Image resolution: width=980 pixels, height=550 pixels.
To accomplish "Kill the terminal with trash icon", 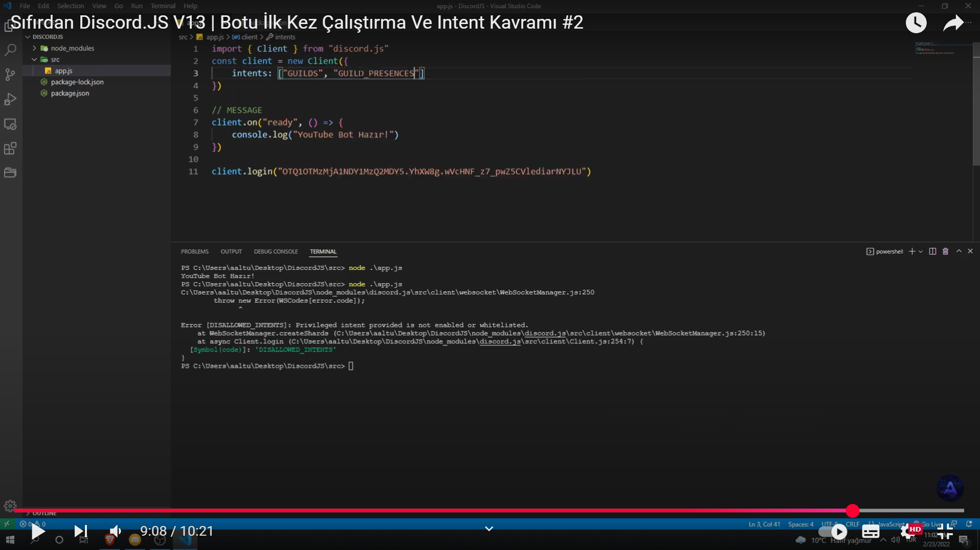I will (945, 251).
